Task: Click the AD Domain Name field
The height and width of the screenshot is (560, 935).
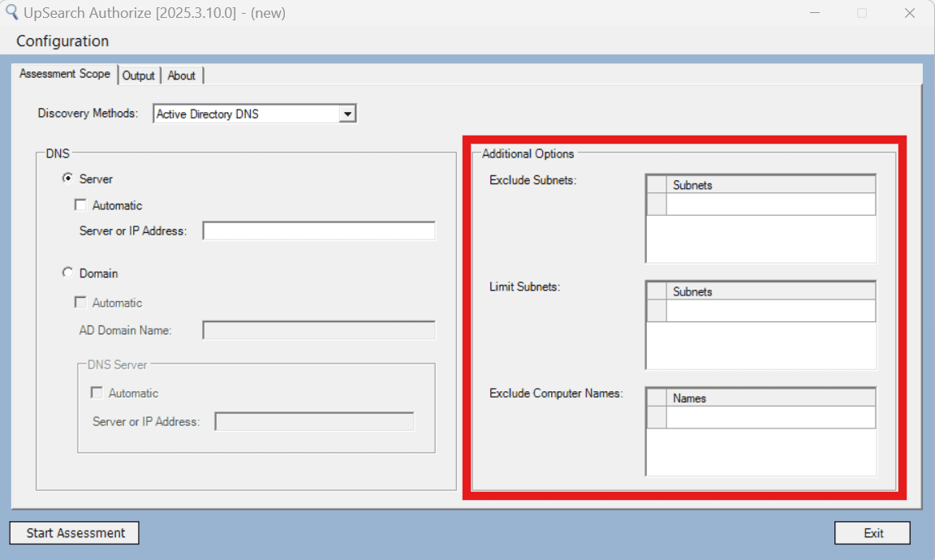Action: (x=319, y=330)
